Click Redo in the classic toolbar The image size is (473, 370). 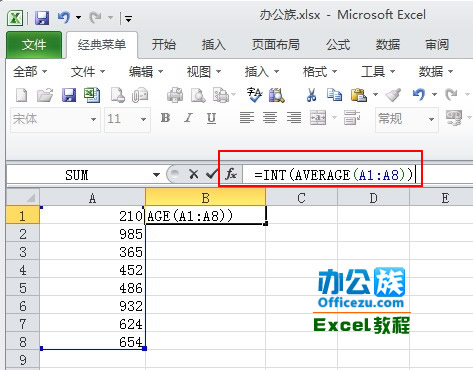451,95
